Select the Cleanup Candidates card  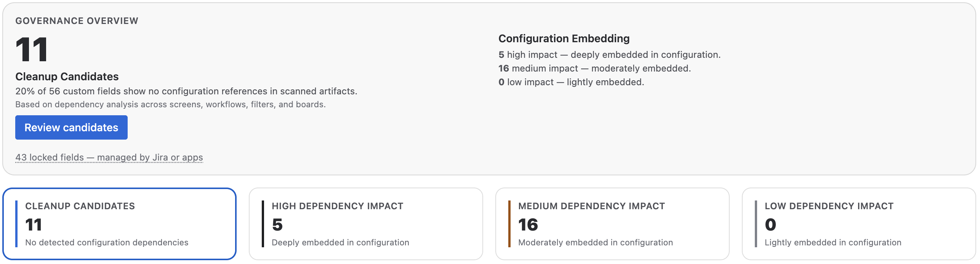[x=118, y=224]
